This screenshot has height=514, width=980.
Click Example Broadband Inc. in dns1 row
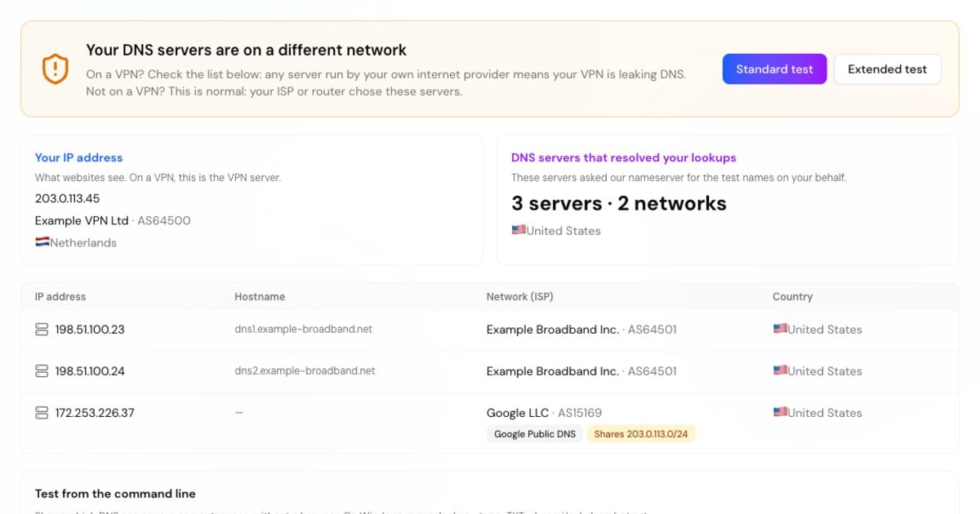(x=553, y=330)
